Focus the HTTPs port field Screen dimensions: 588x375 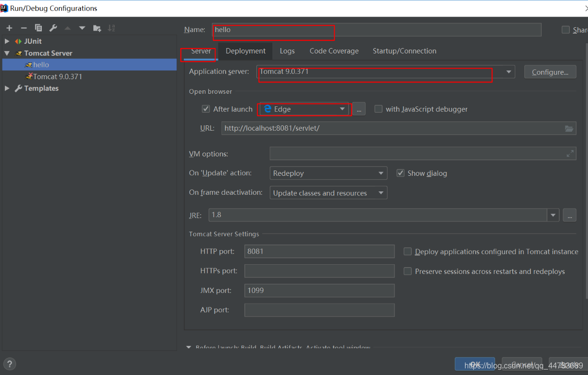pos(320,271)
